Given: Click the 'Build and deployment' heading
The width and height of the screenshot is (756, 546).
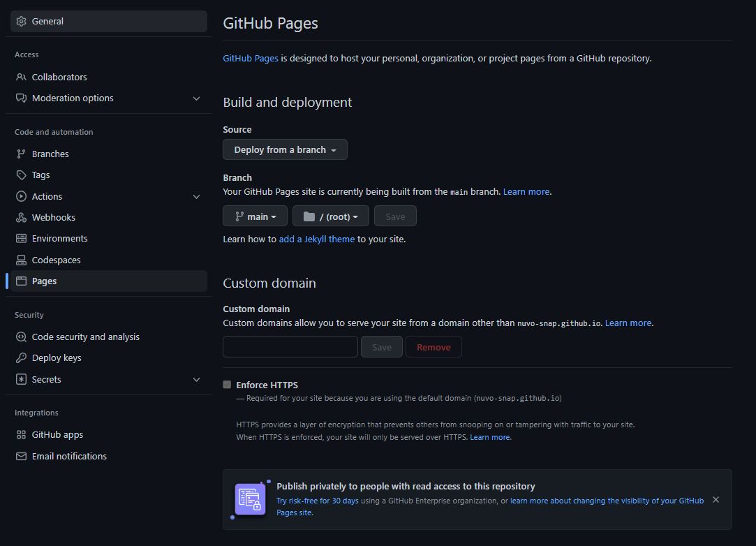Looking at the screenshot, I should point(288,102).
